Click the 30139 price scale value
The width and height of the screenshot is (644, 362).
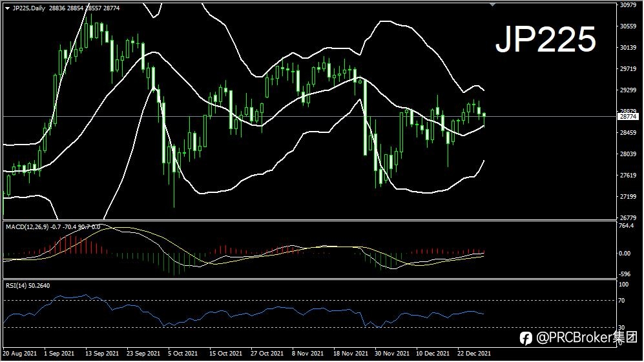point(628,48)
